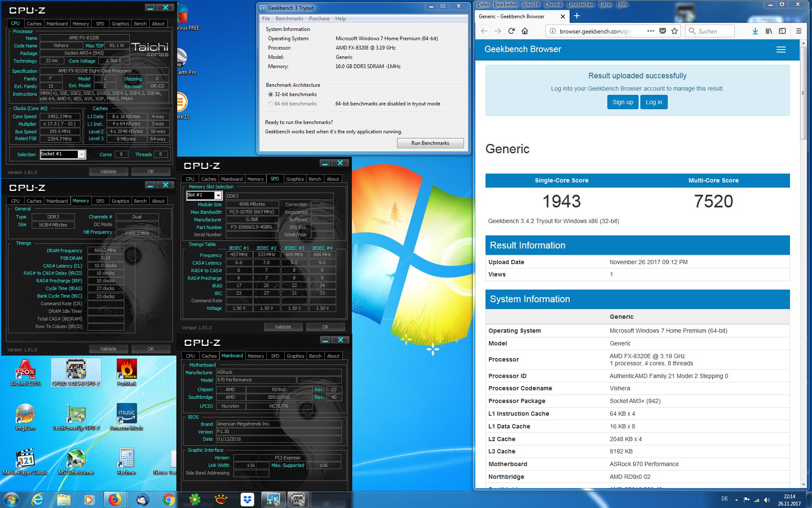Open the Help menu in Geekbench
The height and width of the screenshot is (508, 812).
click(340, 19)
